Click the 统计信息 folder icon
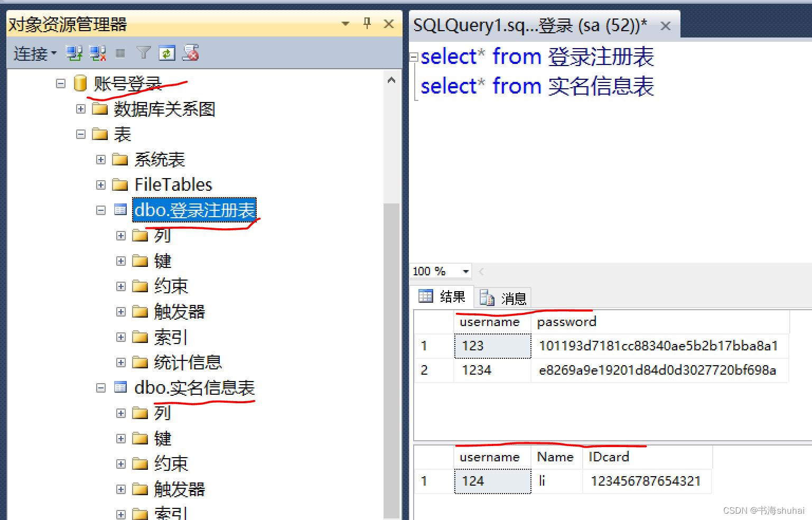 pyautogui.click(x=140, y=362)
